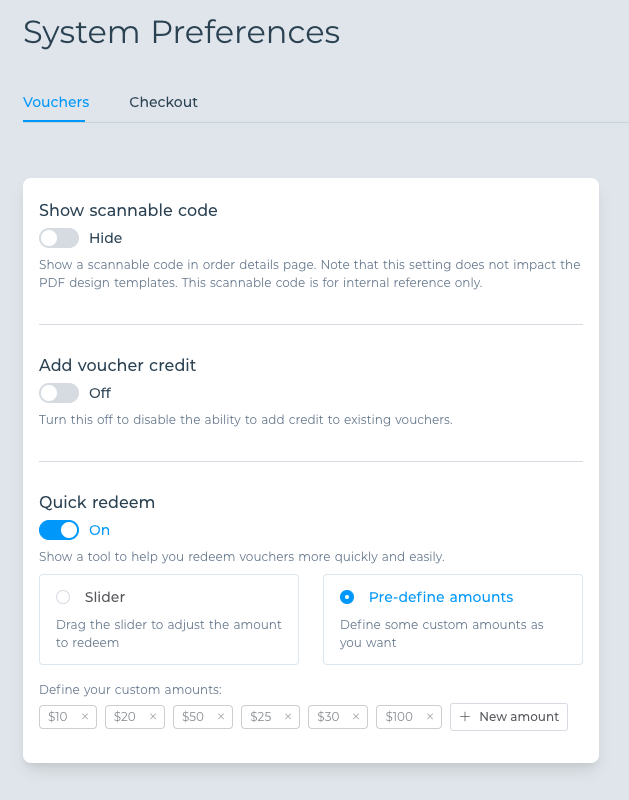The image size is (629, 800).
Task: Click the plus icon for New amount
Action: 465,717
